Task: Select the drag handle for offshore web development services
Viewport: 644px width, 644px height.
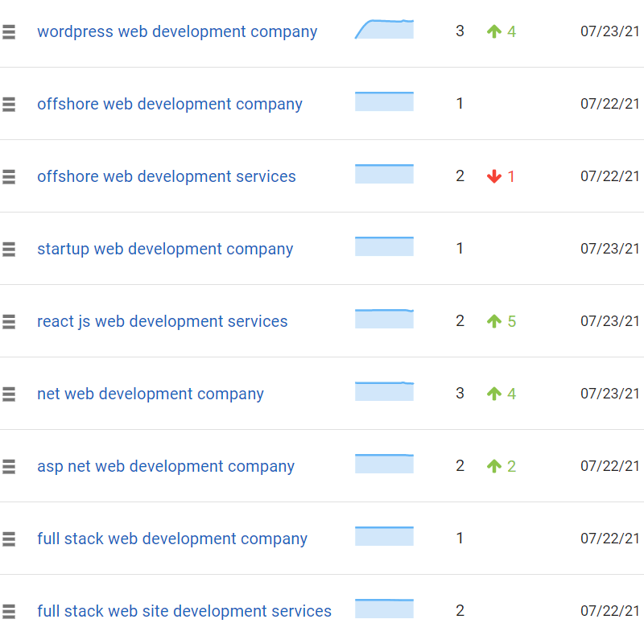Action: (x=9, y=176)
